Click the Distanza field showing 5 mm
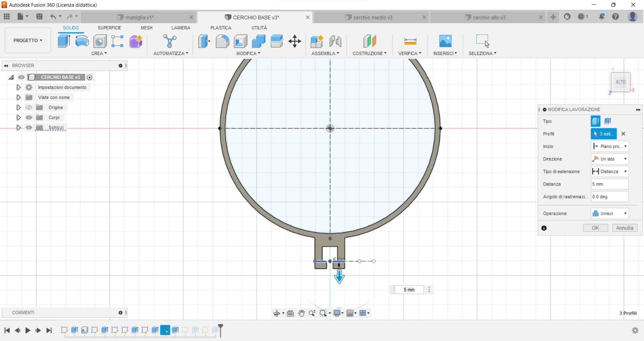Image resolution: width=644 pixels, height=341 pixels. click(609, 184)
